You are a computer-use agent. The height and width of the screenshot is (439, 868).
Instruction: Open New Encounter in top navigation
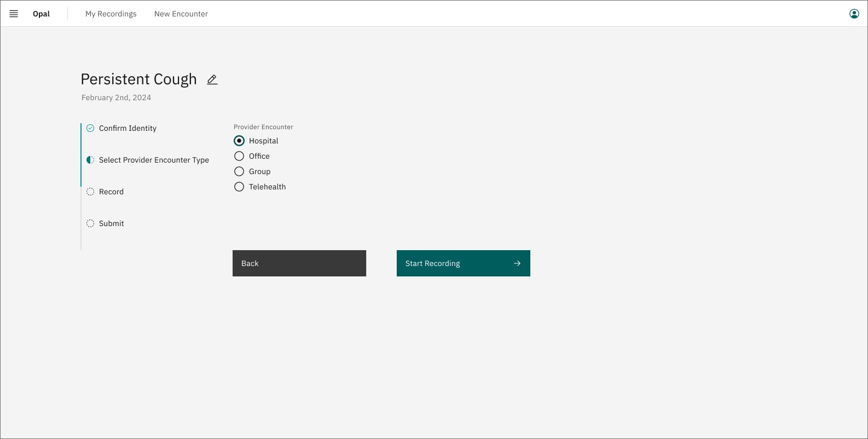point(181,14)
